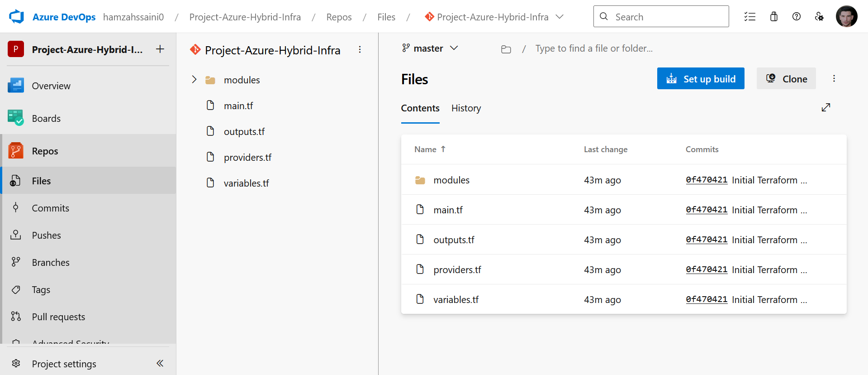This screenshot has width=868, height=375.
Task: Click the Project settings gear icon
Action: [x=16, y=363]
